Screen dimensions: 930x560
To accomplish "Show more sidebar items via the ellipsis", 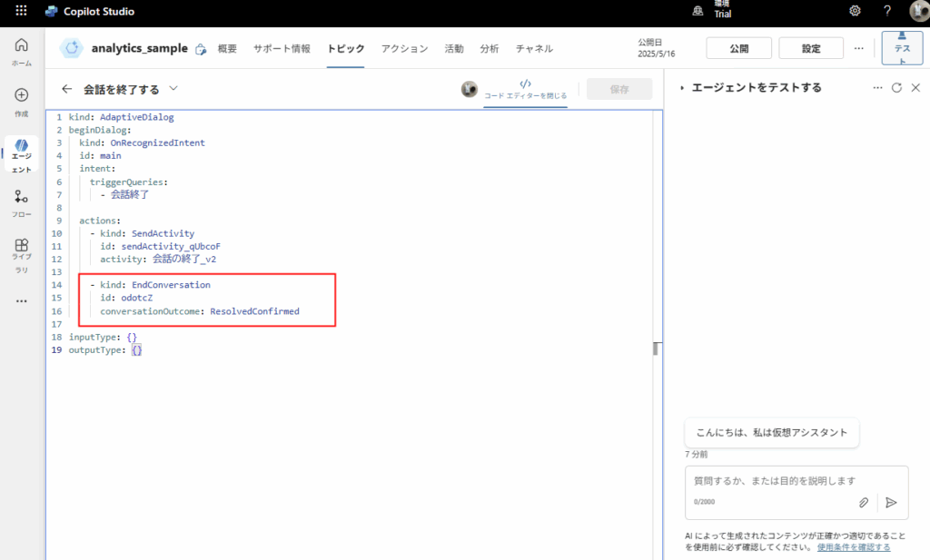I will point(22,301).
